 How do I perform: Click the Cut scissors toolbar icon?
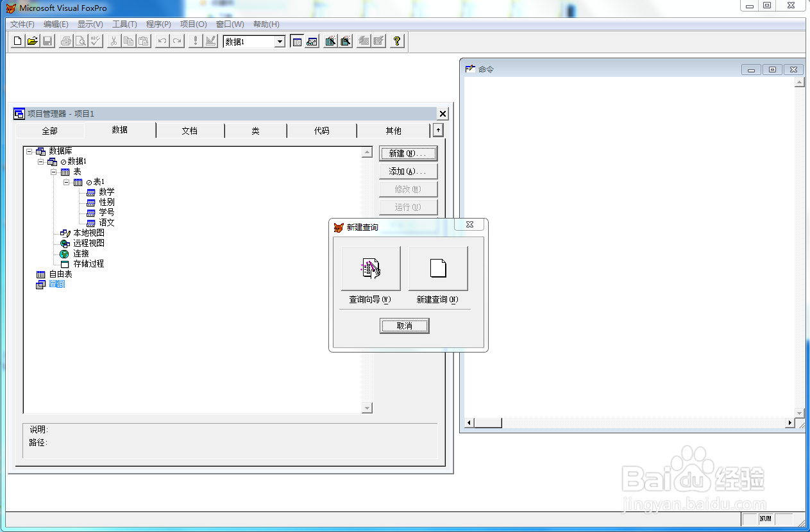click(114, 41)
